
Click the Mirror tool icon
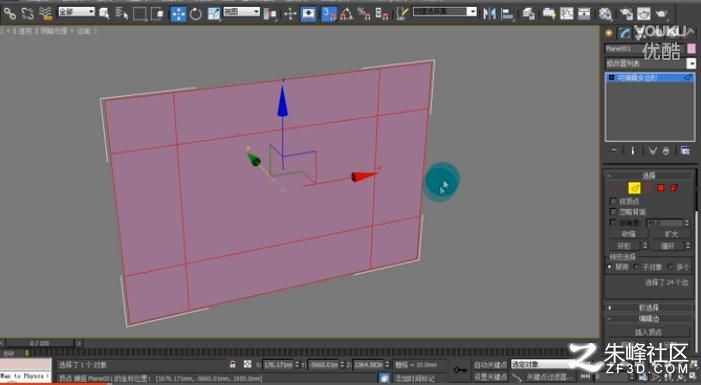point(490,14)
